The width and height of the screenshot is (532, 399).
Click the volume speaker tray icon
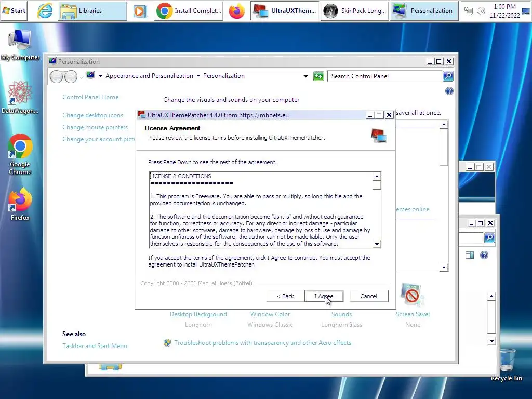point(481,11)
